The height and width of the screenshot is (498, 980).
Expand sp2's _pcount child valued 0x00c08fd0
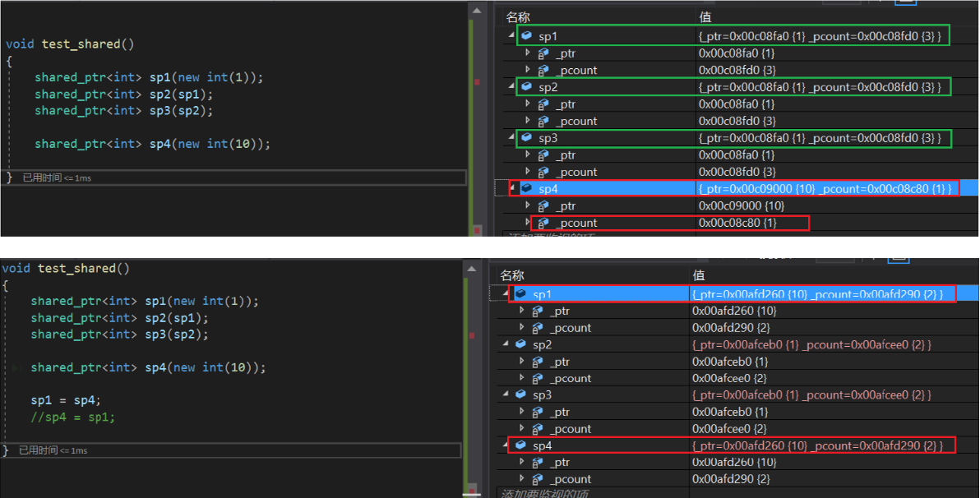point(528,120)
